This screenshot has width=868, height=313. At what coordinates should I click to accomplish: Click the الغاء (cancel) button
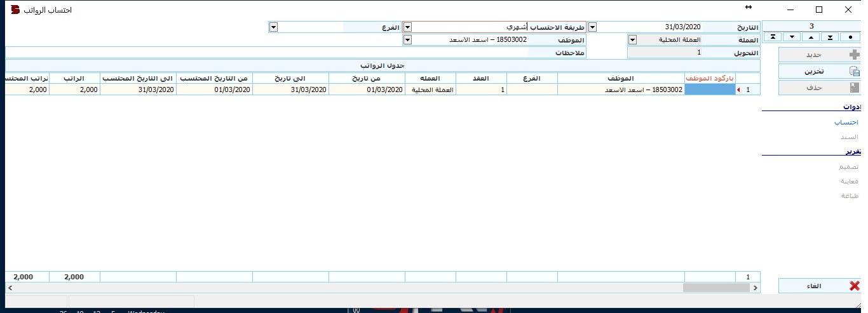point(820,286)
